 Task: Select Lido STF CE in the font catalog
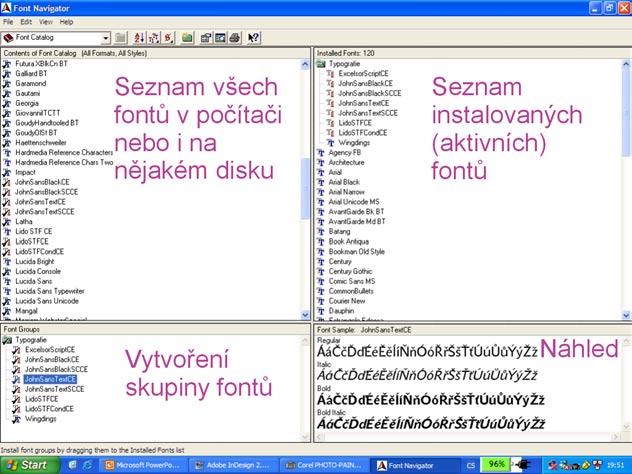tap(34, 231)
